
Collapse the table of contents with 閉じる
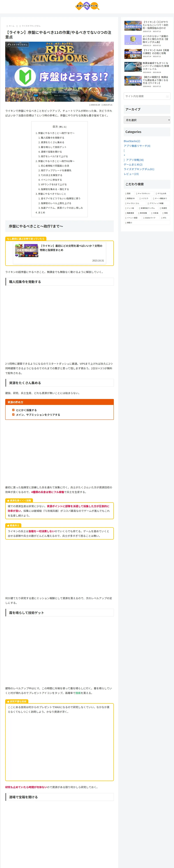coord(63,127)
